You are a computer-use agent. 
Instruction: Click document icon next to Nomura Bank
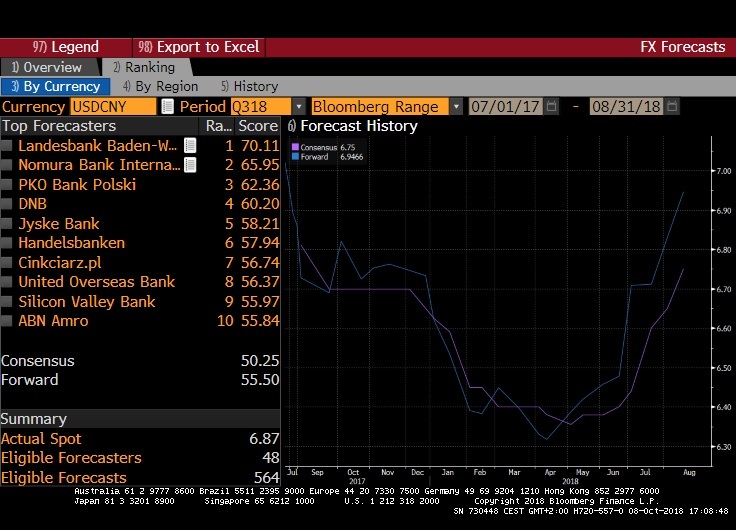190,165
